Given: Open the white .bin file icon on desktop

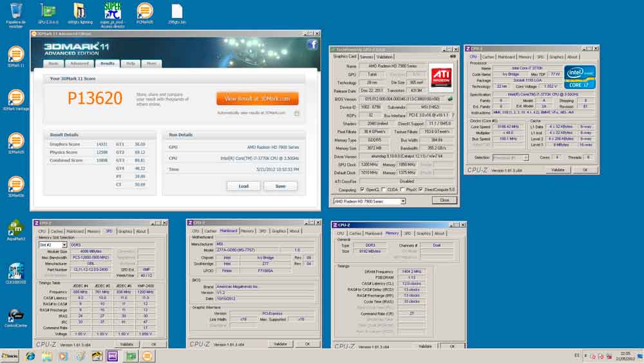Looking at the screenshot, I should pos(177,12).
